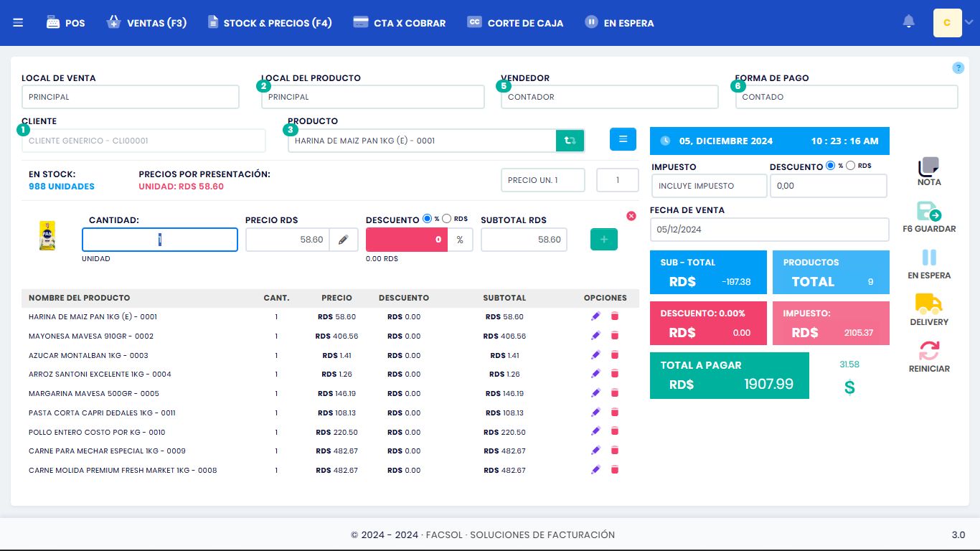Select RD$ option for sale discount
Viewport: 980px width, 551px height.
[850, 166]
